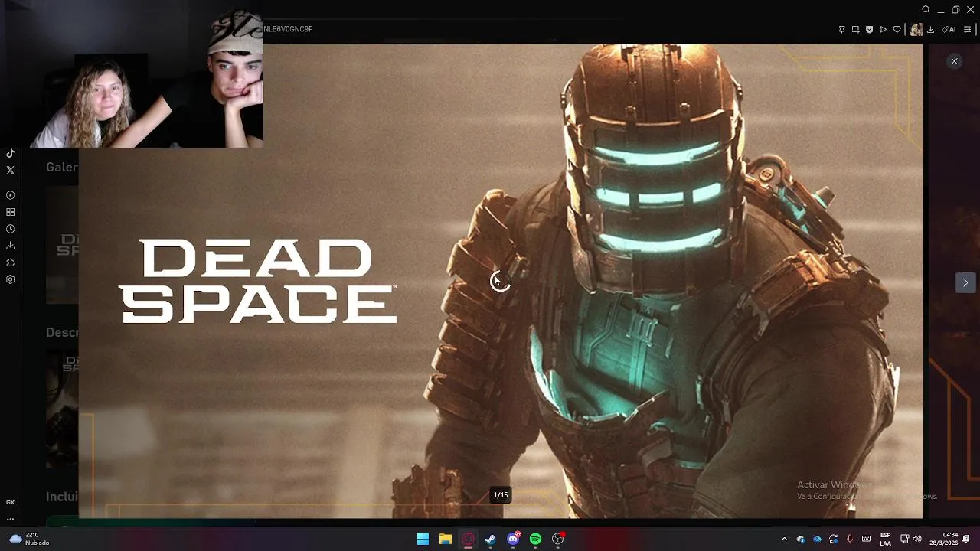Open the notifications bell icon
Image resolution: width=980 pixels, height=551 pixels.
[x=967, y=540]
